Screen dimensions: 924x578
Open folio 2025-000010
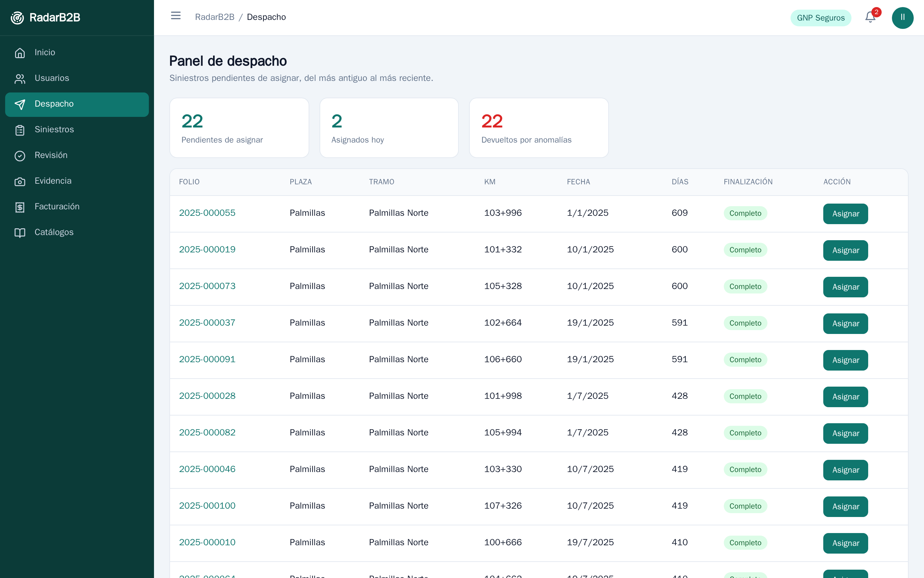point(207,542)
